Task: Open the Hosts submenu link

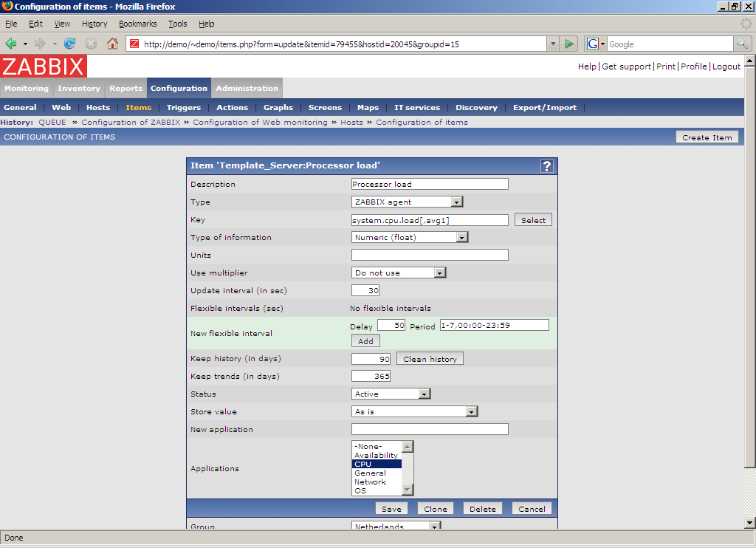Action: point(98,108)
